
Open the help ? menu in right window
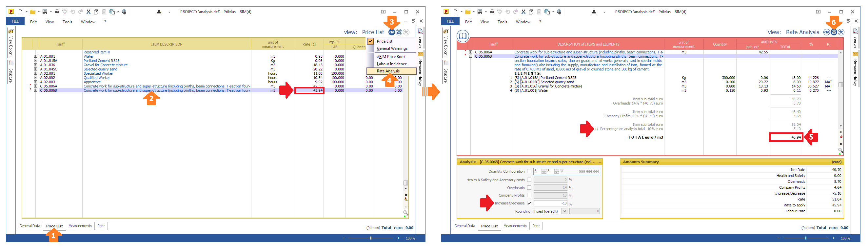[540, 22]
